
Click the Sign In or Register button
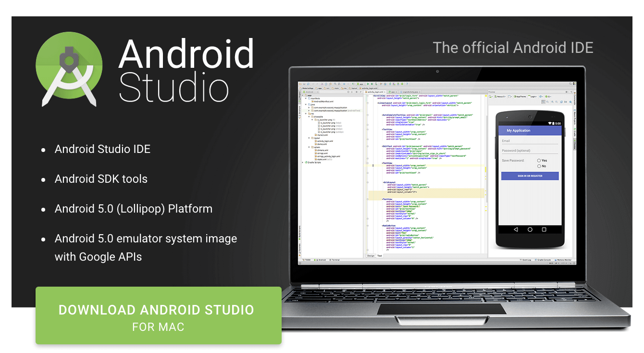(530, 176)
